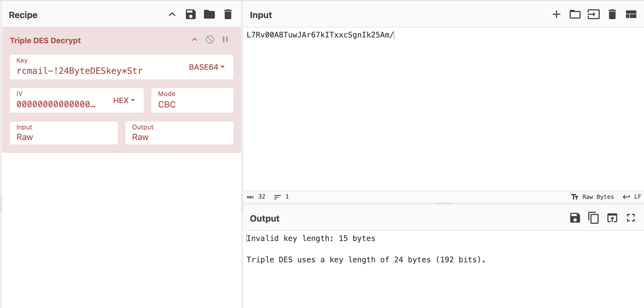
Task: Open a file as input
Action: coord(593,14)
